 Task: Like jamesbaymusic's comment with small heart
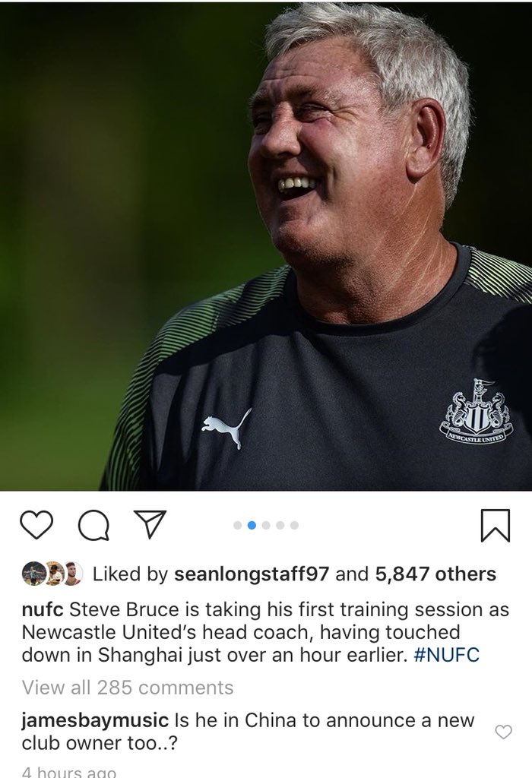coord(504,732)
